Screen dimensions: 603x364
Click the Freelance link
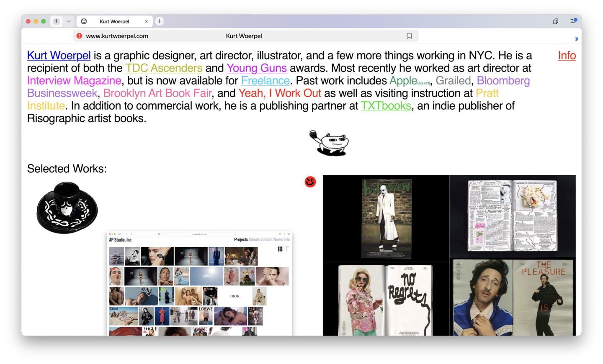pos(265,81)
